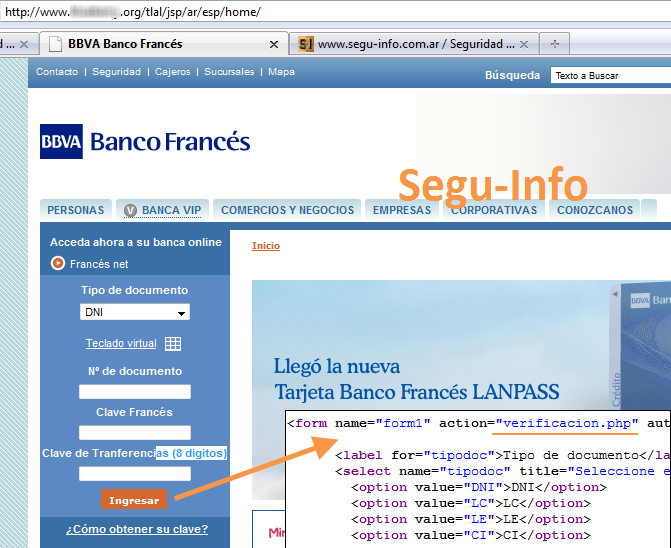The width and height of the screenshot is (671, 548).
Task: Open the BANCA VIP section tab
Action: 162,210
